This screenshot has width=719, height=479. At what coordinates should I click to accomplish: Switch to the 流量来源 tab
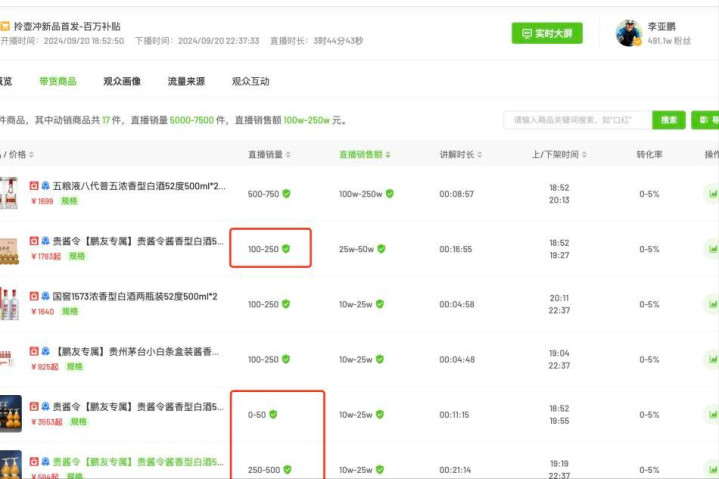coord(186,81)
